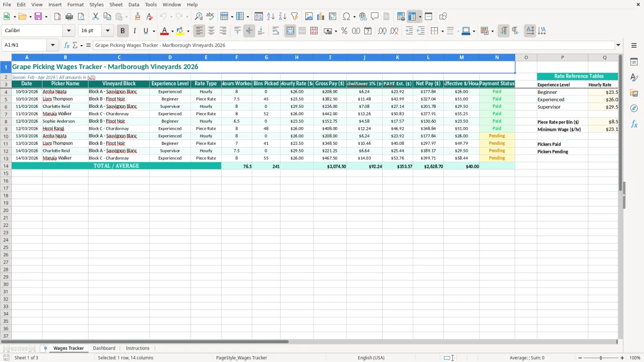
Task: Expand the formula bar
Action: coord(618,45)
